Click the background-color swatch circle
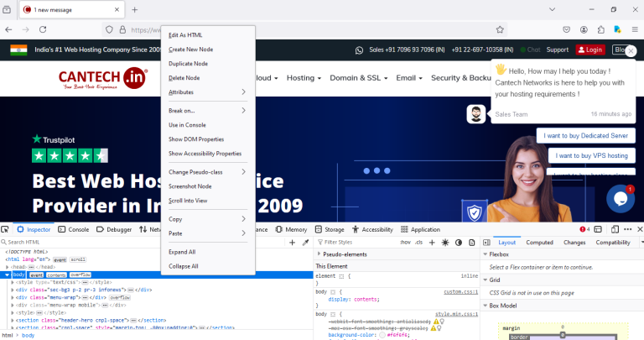 (x=382, y=334)
